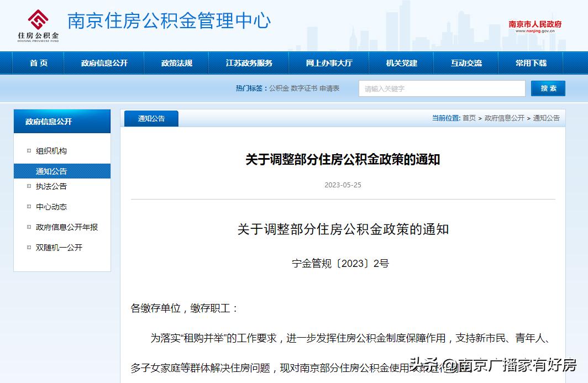The height and width of the screenshot is (383, 588).
Task: Select 政府信息公开年报 in the sidebar
Action: click(x=66, y=227)
